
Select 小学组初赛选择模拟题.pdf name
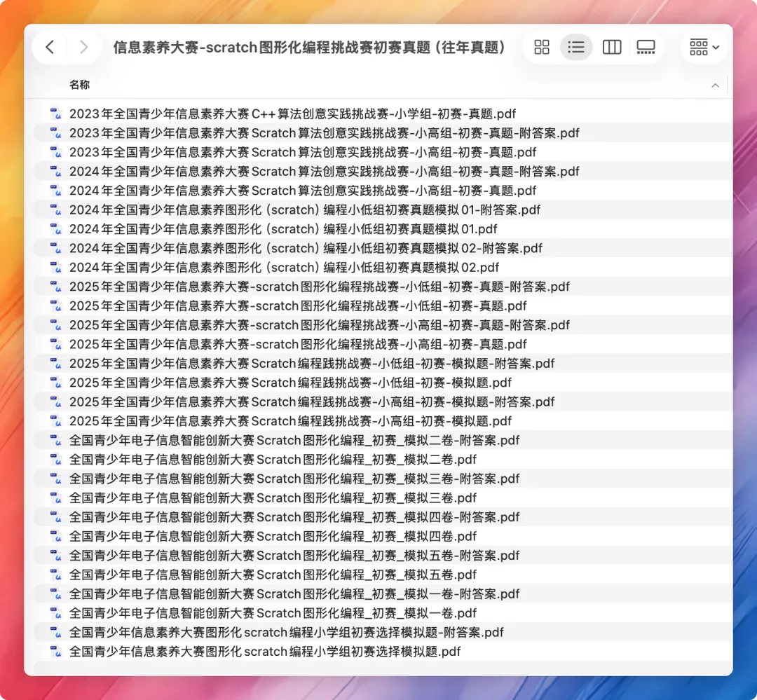pyautogui.click(x=265, y=652)
